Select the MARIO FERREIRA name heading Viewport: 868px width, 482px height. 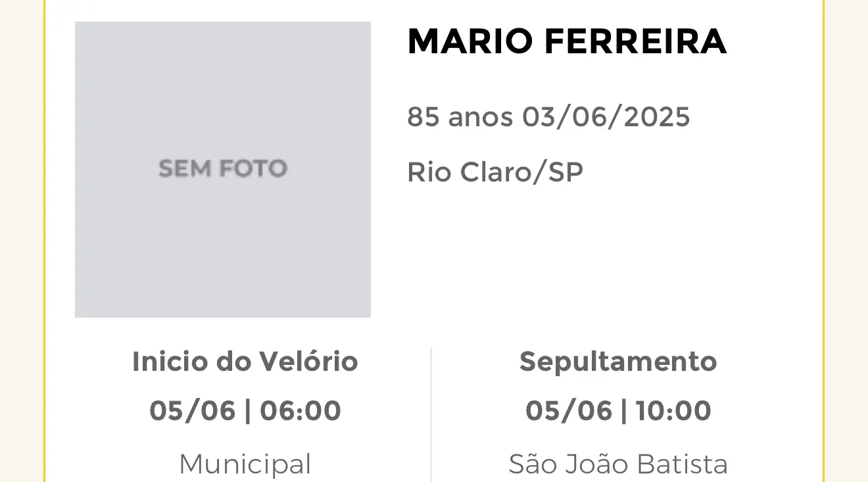click(567, 41)
